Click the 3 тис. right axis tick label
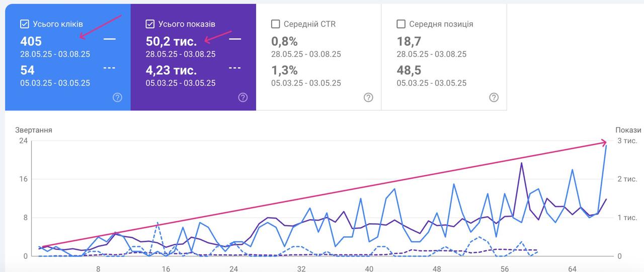 627,141
